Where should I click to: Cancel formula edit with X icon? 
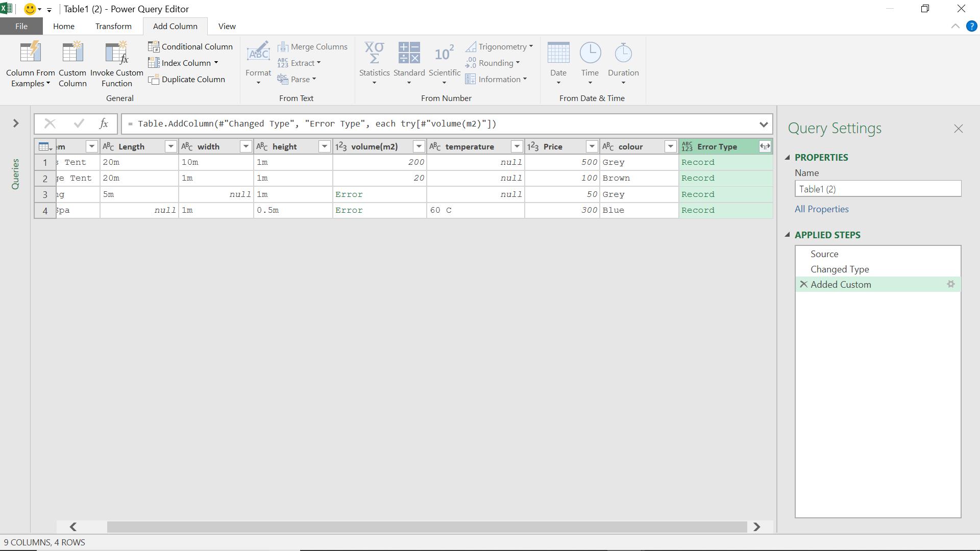tap(50, 123)
